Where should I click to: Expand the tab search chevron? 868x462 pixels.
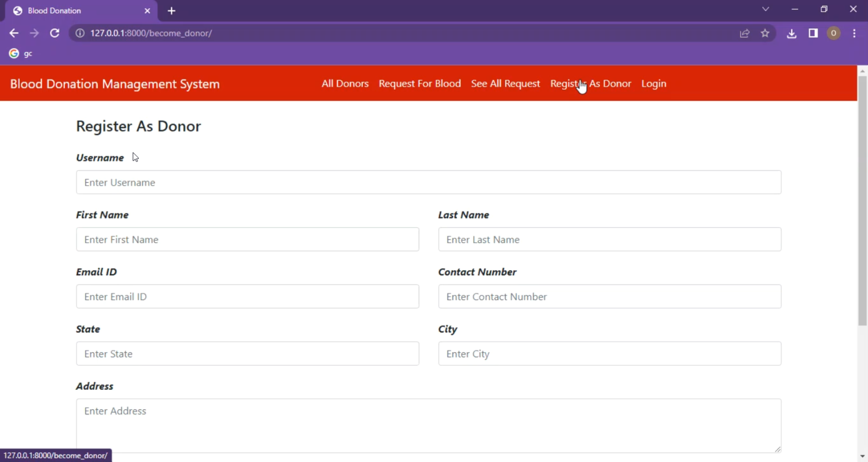[x=766, y=9]
